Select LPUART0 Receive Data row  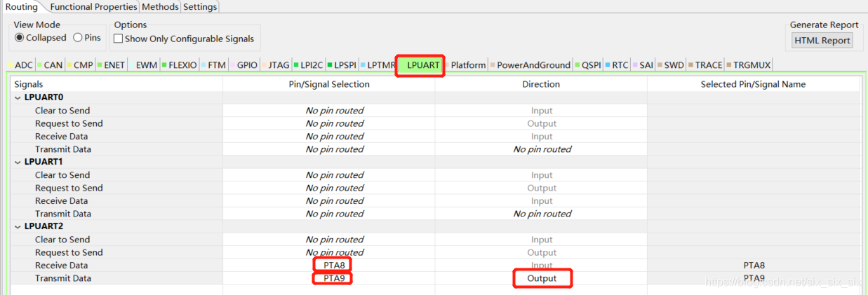pyautogui.click(x=434, y=137)
